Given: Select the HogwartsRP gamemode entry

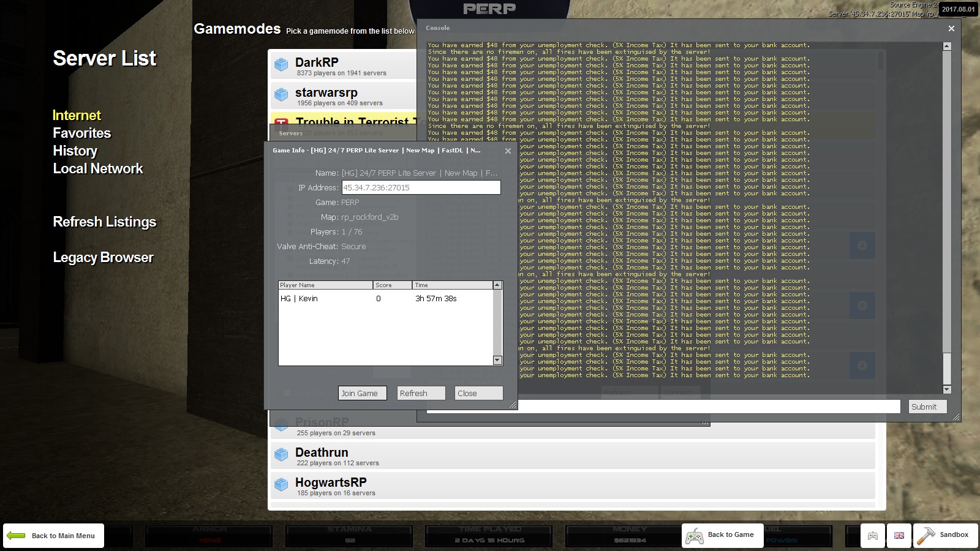Looking at the screenshot, I should (573, 485).
